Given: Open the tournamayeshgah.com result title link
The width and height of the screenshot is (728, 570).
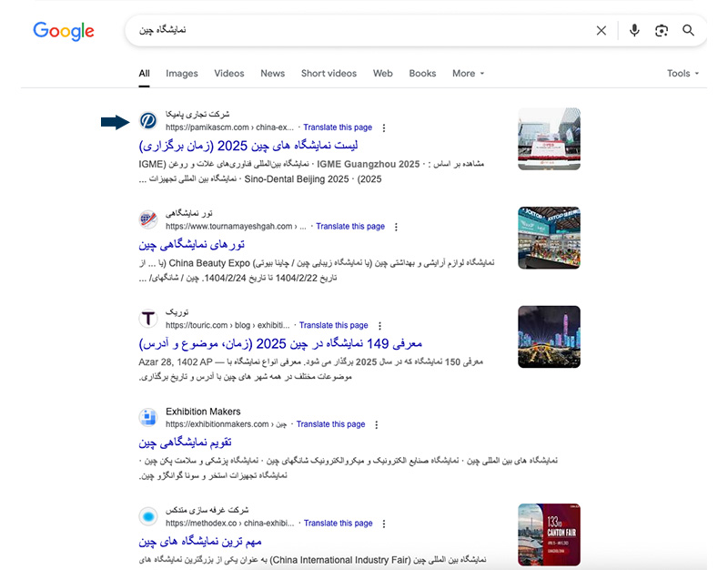Looking at the screenshot, I should tap(191, 245).
